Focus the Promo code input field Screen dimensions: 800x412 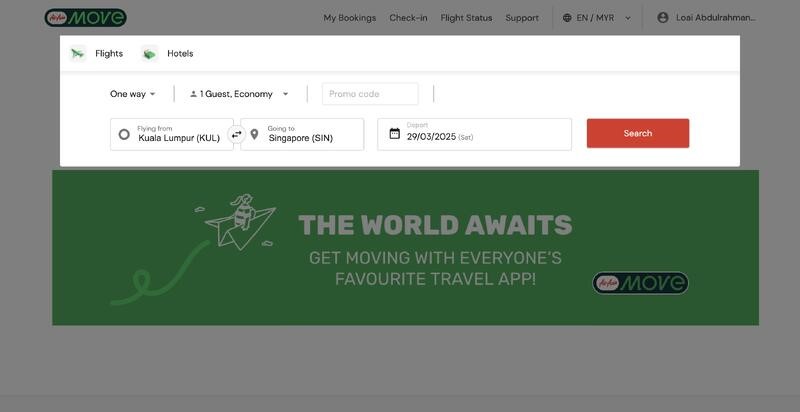(x=370, y=94)
